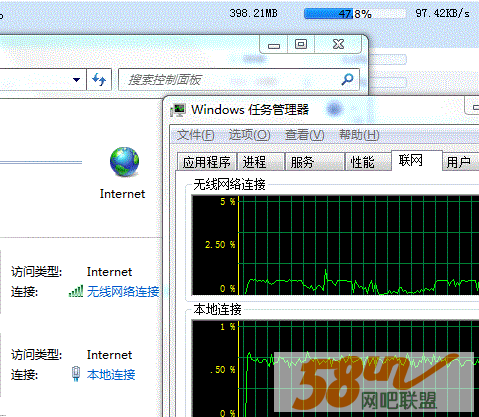Click the refresh arrows icon in Control Panel
The height and width of the screenshot is (417, 479).
(99, 80)
